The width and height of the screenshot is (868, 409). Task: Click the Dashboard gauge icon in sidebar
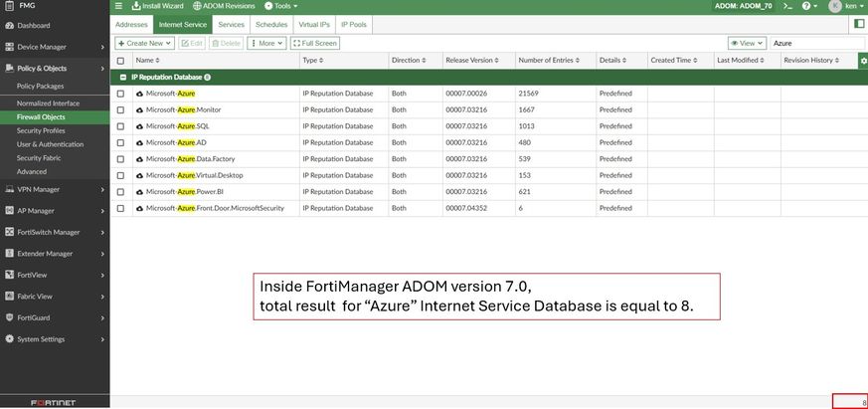tap(8, 25)
